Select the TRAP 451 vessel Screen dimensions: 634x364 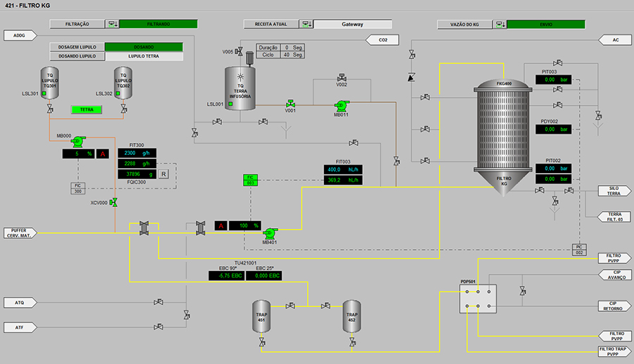click(x=261, y=317)
